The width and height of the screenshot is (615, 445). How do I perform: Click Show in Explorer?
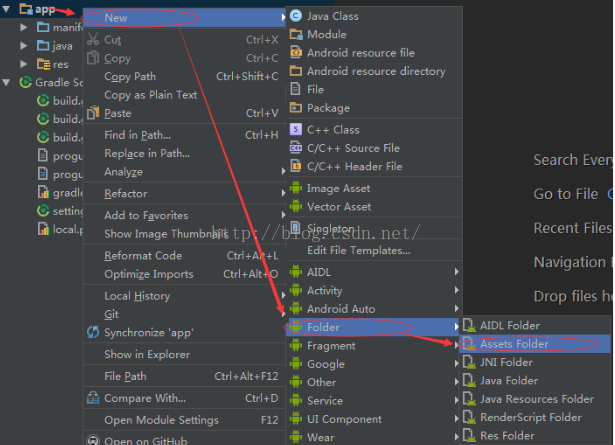click(x=146, y=354)
